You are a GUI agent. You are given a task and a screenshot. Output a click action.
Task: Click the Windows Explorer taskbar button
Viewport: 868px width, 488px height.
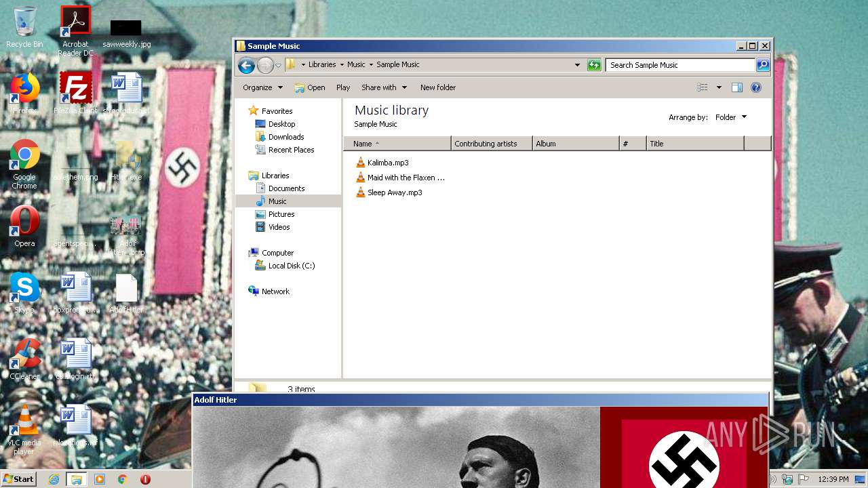point(77,479)
